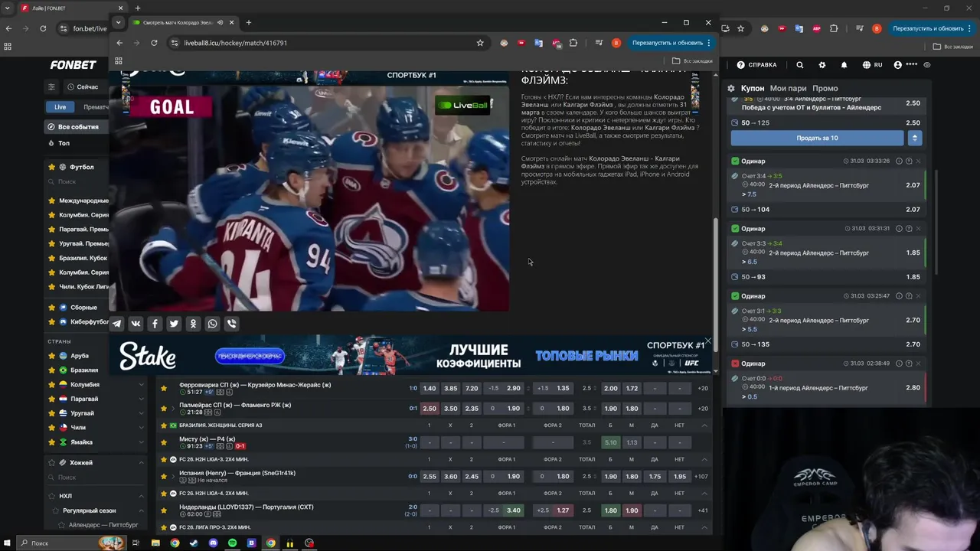The height and width of the screenshot is (551, 980).
Task: Collapse the Хоккей section
Action: tap(142, 463)
